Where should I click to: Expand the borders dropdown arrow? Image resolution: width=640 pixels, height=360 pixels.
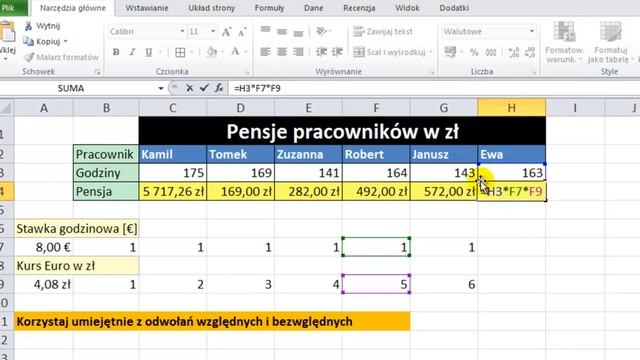[x=191, y=52]
